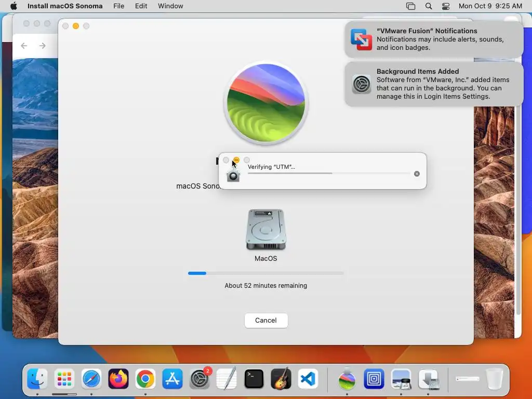Screen dimensions: 532x399
Task: Minimize the Verifying UTM dialog
Action: pyautogui.click(x=236, y=160)
